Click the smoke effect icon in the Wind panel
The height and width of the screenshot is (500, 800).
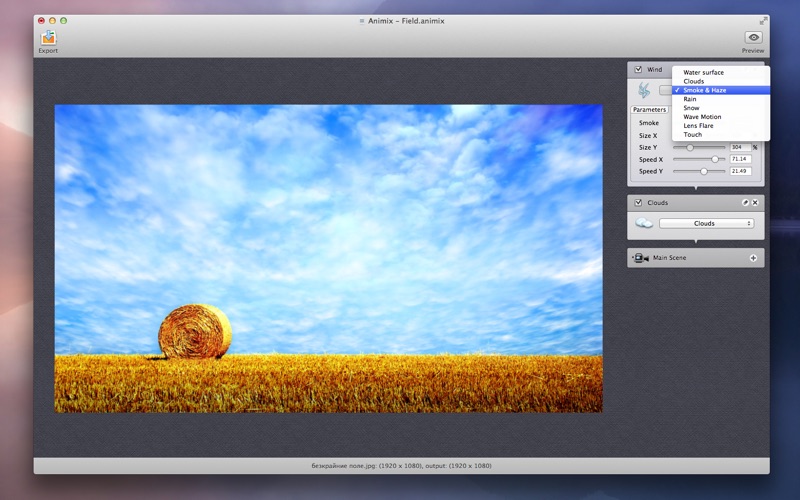(x=644, y=90)
